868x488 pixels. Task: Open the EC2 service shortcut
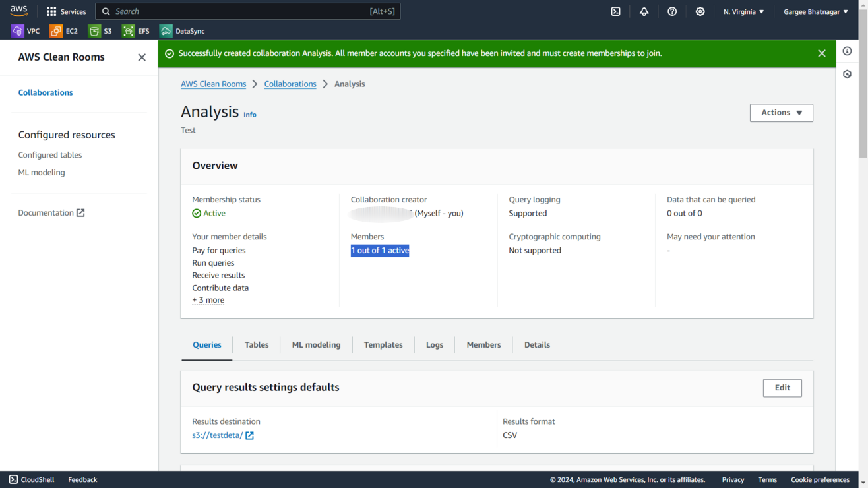(x=64, y=31)
